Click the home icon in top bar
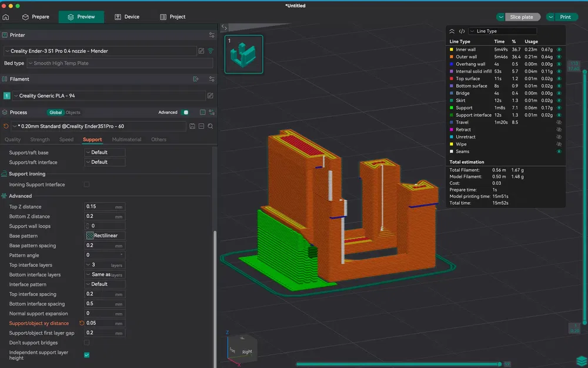This screenshot has width=588, height=368. click(6, 17)
